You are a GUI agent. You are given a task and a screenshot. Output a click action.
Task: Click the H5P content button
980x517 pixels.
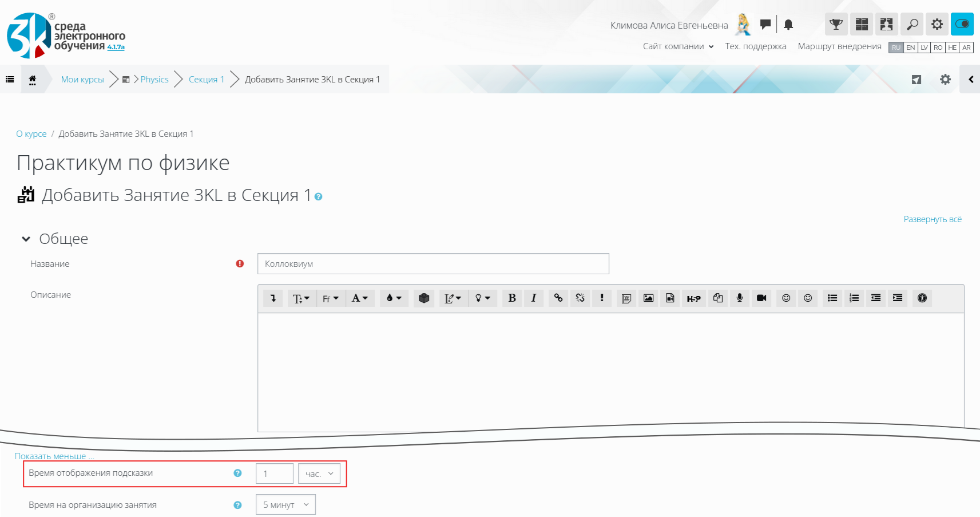(693, 298)
